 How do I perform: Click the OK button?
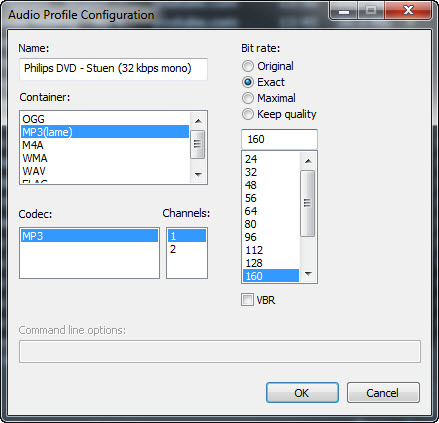302,393
